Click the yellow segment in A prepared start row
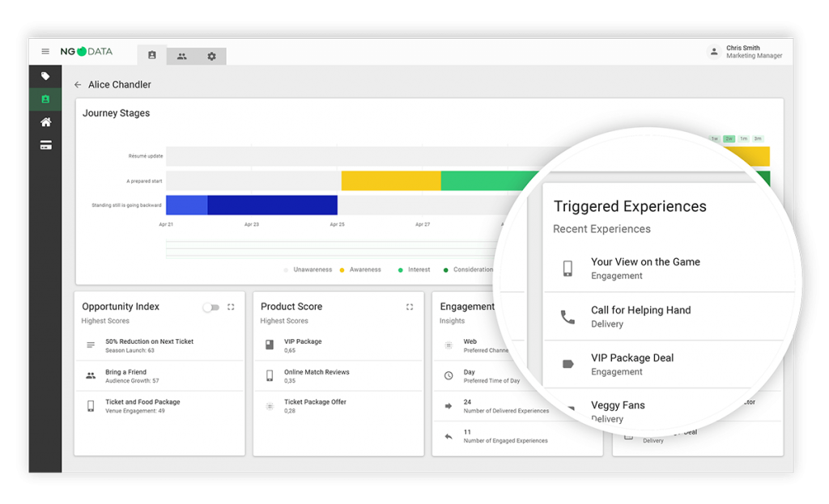Viewport: 829px width, 504px height. click(391, 180)
